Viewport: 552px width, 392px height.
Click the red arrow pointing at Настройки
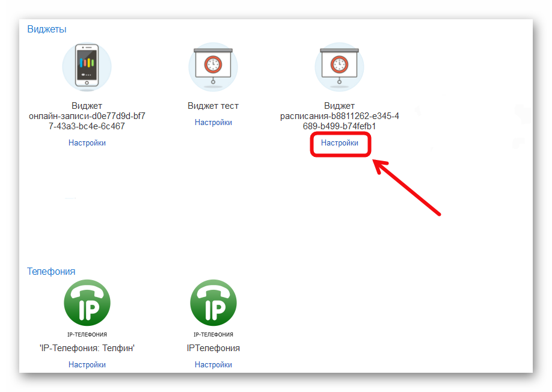(x=409, y=186)
